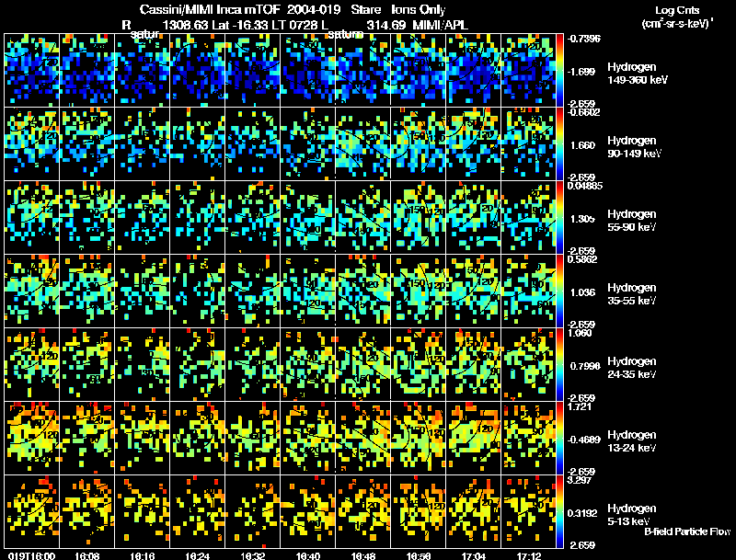
Task: Click the 16:32 time axis label
Action: point(253,555)
